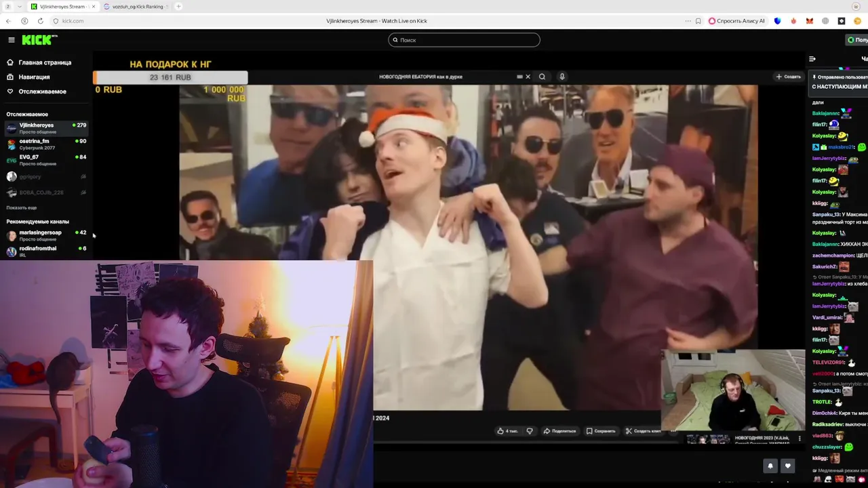Click username TELEVIZOR91 in chat
Screen dimensions: 868x488
(x=828, y=363)
